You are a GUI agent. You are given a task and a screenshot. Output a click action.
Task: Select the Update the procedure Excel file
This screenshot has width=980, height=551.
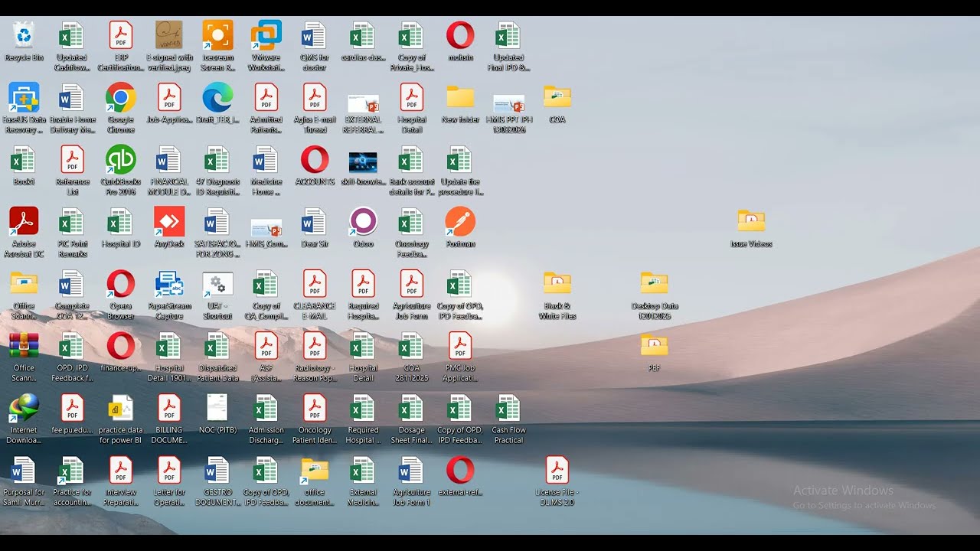point(460,160)
